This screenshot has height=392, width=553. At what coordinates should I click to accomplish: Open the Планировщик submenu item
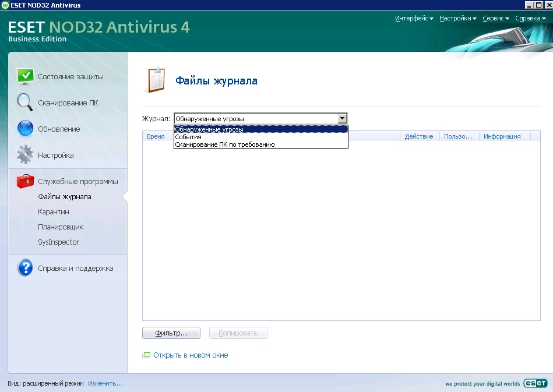[61, 227]
